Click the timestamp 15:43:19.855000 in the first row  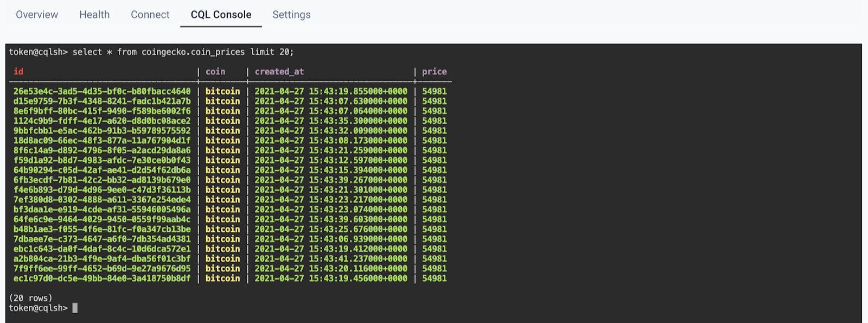point(331,91)
